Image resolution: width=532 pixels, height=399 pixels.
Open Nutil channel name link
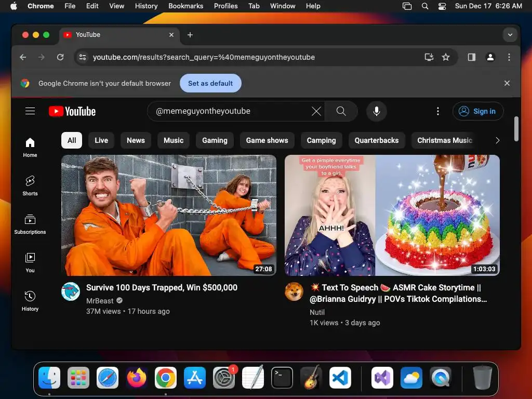click(317, 312)
